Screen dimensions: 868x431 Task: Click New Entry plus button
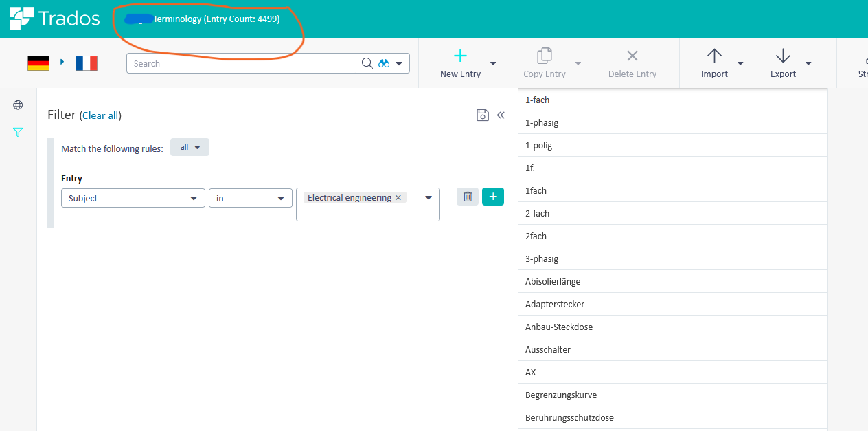point(460,63)
